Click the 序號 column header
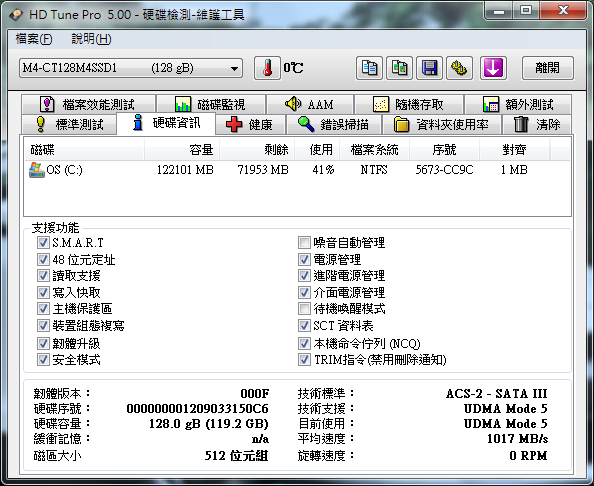 click(444, 150)
